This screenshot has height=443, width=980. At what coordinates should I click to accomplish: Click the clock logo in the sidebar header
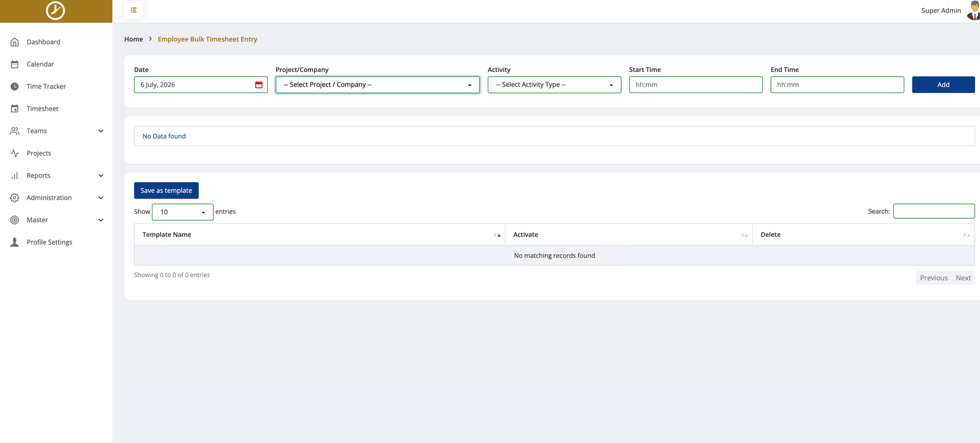[x=56, y=10]
